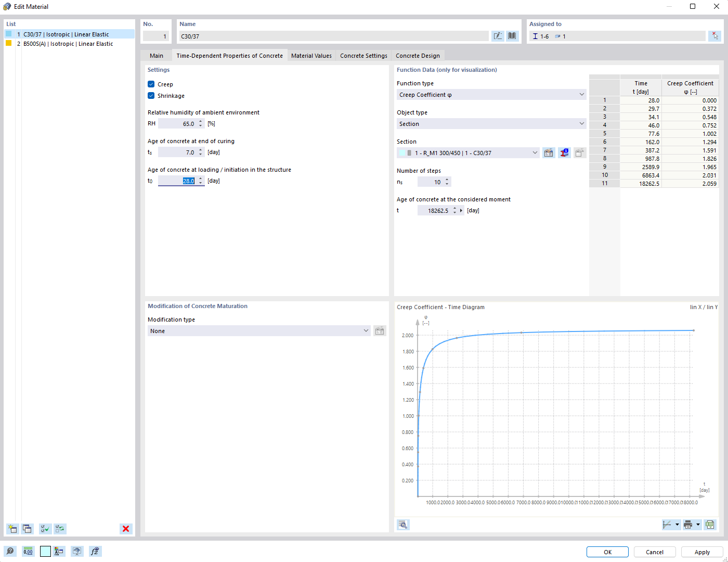
Task: Apply the material changes
Action: tap(702, 552)
